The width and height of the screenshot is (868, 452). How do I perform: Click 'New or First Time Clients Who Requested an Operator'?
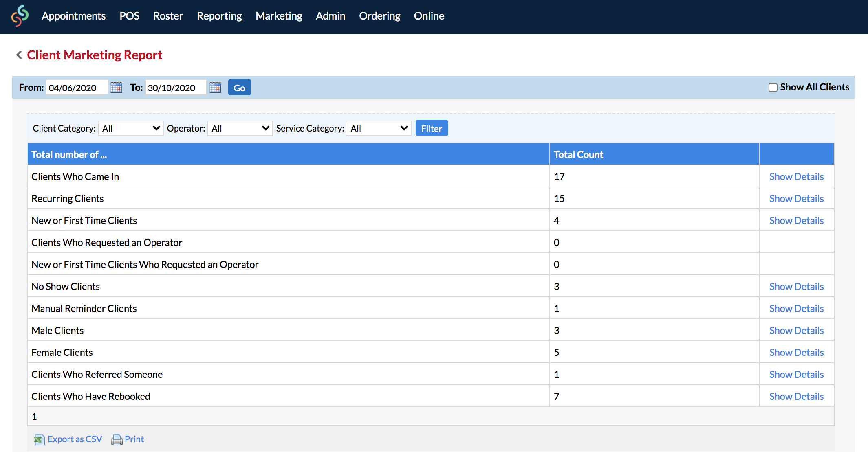point(145,264)
